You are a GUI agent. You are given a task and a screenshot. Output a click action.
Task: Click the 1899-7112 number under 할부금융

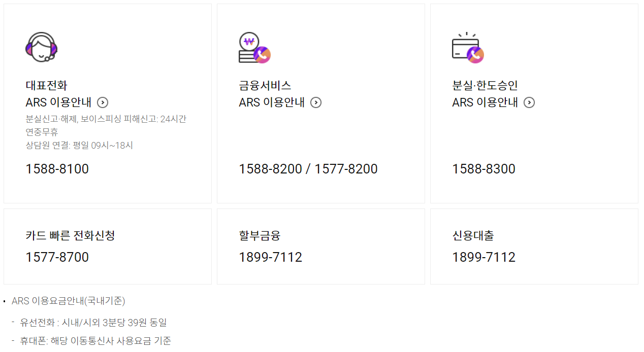[271, 257]
